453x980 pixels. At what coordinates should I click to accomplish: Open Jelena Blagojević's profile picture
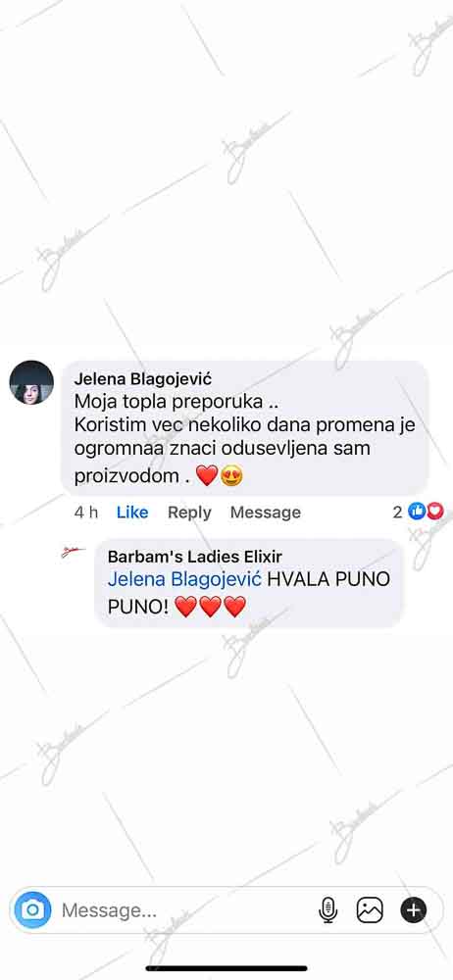(x=31, y=382)
